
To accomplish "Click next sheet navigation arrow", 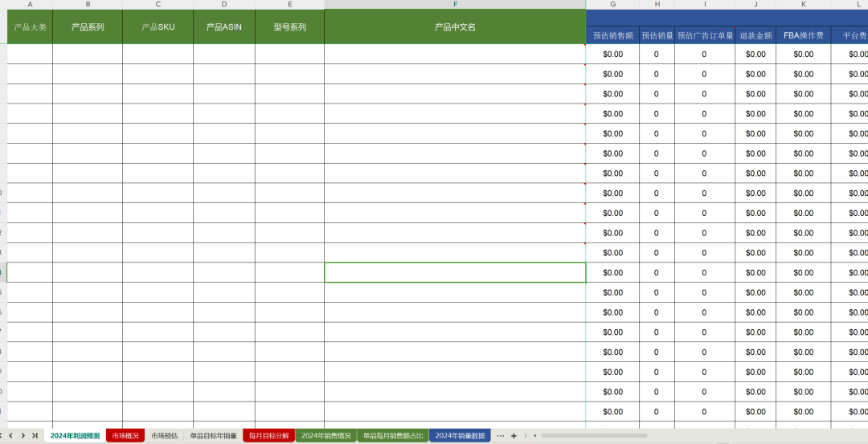I will (23, 436).
